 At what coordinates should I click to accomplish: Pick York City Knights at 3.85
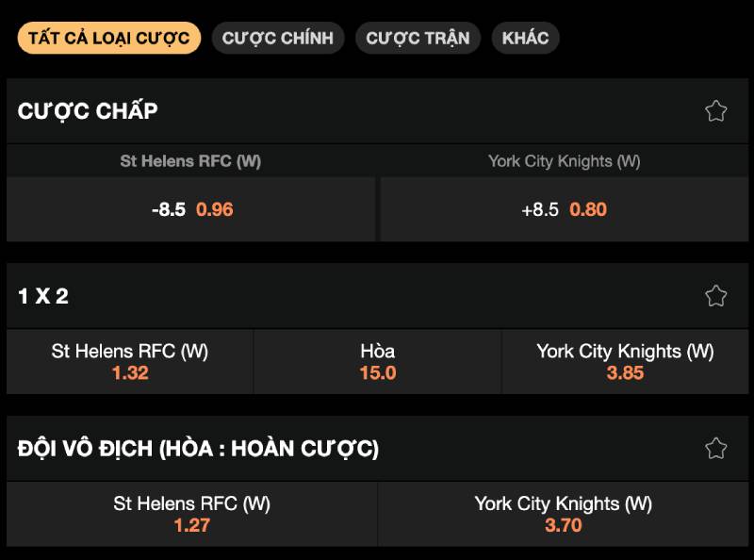[x=625, y=362]
